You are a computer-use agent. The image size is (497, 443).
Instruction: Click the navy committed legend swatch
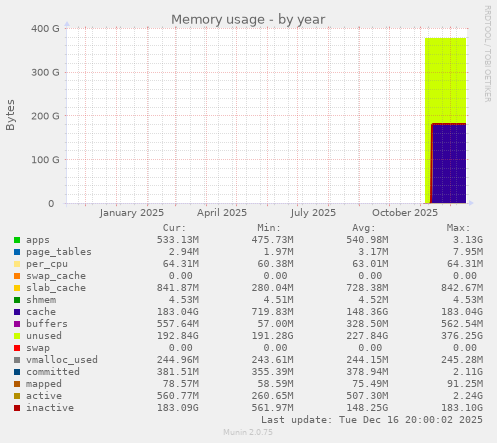click(17, 372)
